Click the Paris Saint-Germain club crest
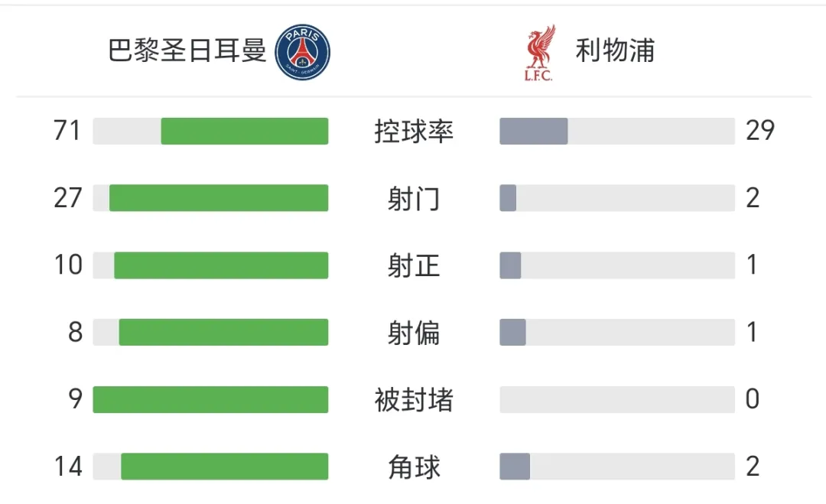The height and width of the screenshot is (504, 826). pyautogui.click(x=302, y=52)
